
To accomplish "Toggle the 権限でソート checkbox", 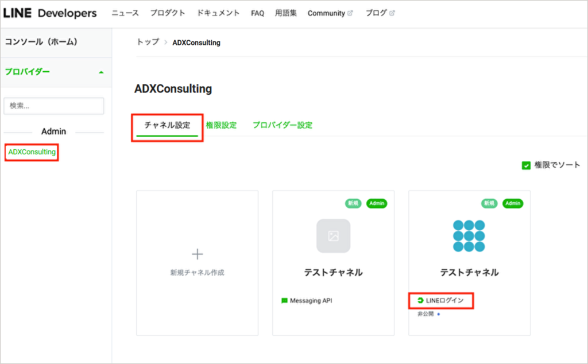I will 526,165.
